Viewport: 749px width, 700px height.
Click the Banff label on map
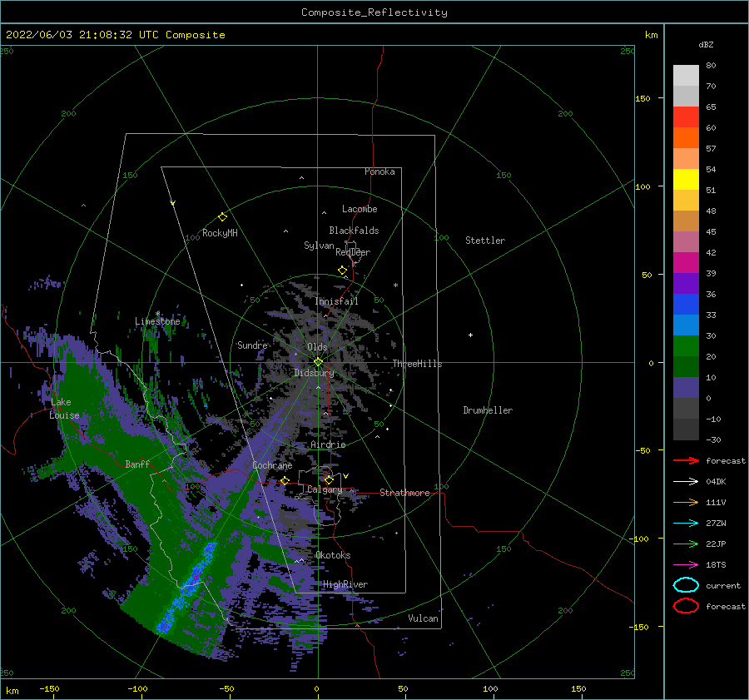pos(137,464)
